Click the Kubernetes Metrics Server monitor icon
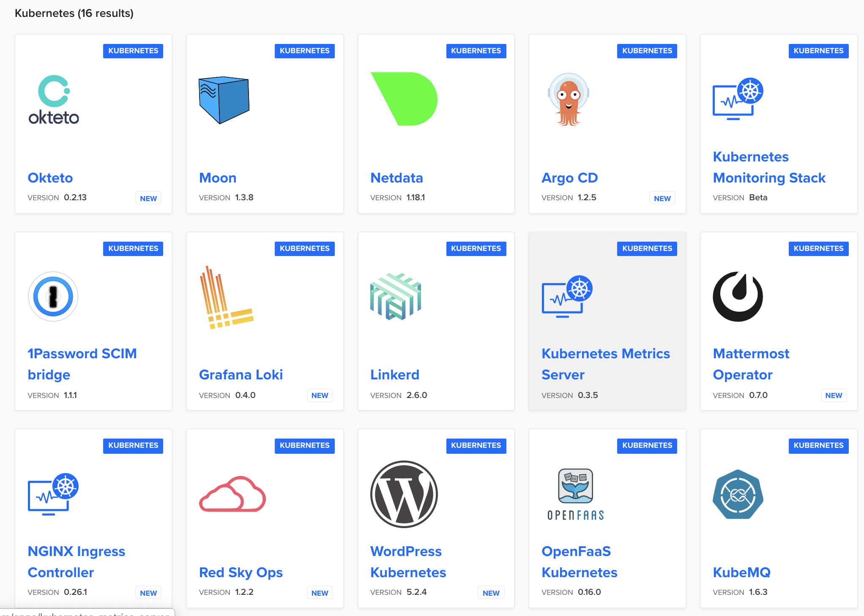The width and height of the screenshot is (864, 616). click(x=567, y=297)
